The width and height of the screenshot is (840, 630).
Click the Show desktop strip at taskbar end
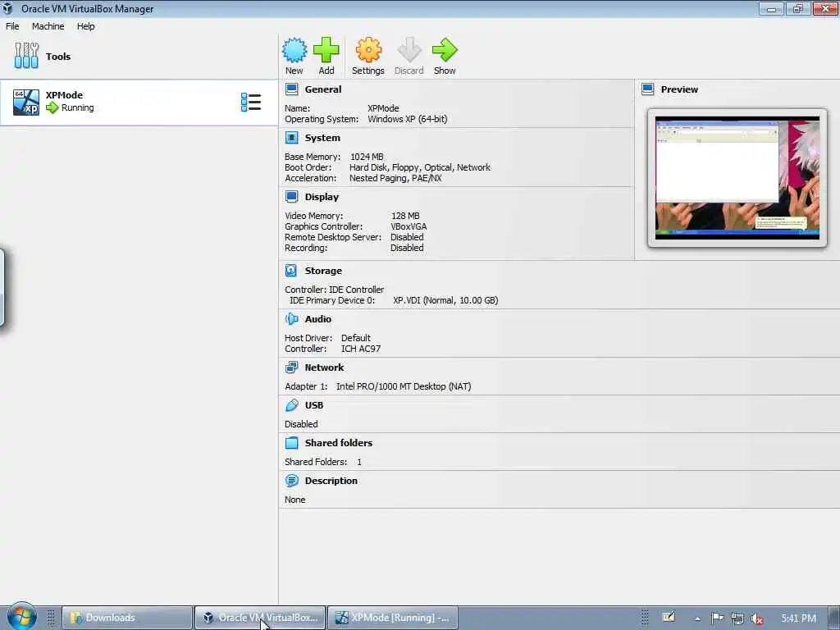click(x=834, y=618)
